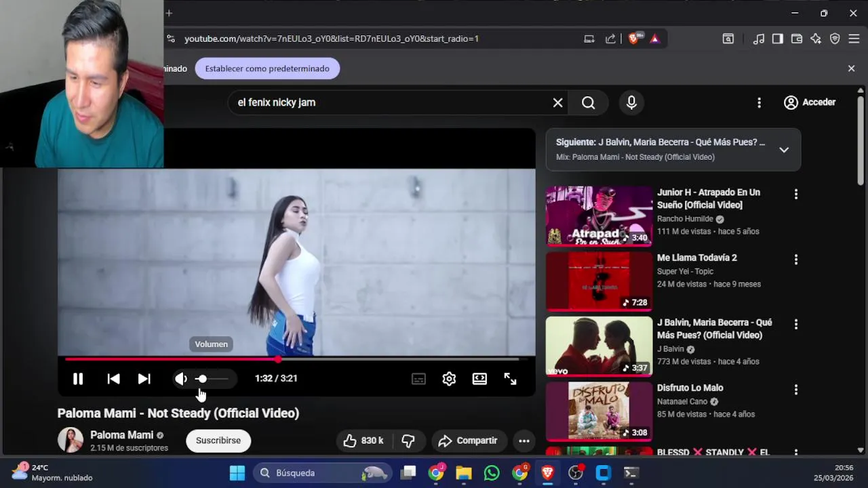
Task: Open options for Junior H video
Action: coord(795,194)
